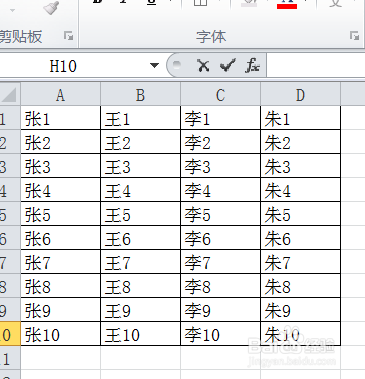
Task: Select cell containing 朱2
Action: pos(300,142)
